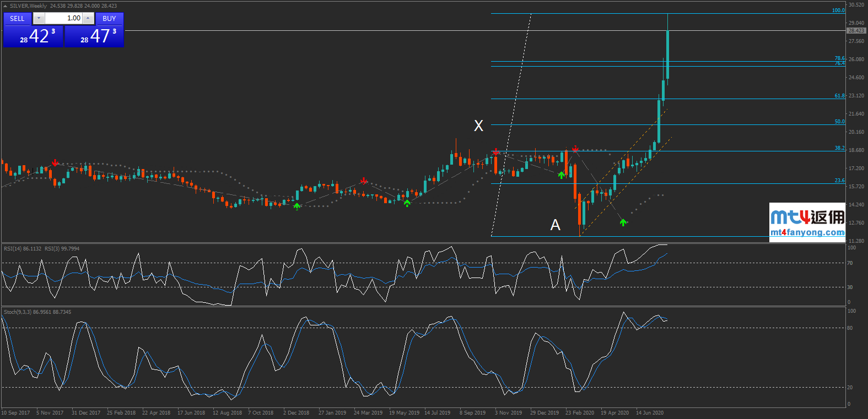The image size is (868, 419).
Task: Click the SELL button
Action: tap(17, 18)
